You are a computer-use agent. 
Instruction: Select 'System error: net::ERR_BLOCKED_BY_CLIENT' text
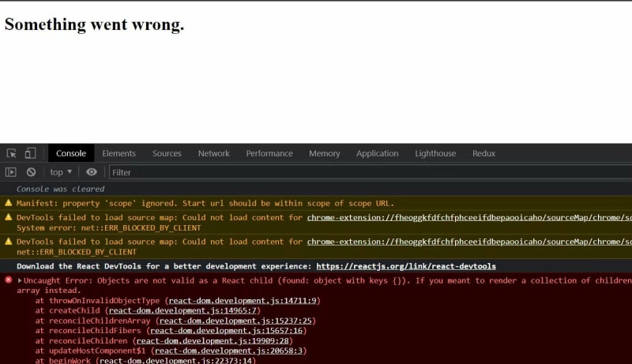click(109, 228)
